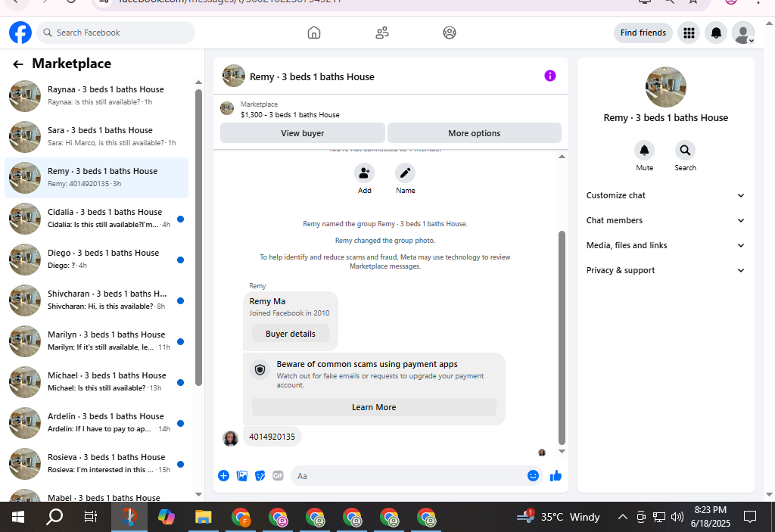Open Sara's conversation

(x=97, y=137)
